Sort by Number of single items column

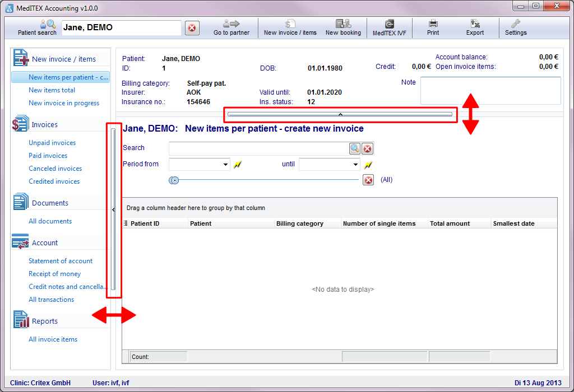[385, 223]
